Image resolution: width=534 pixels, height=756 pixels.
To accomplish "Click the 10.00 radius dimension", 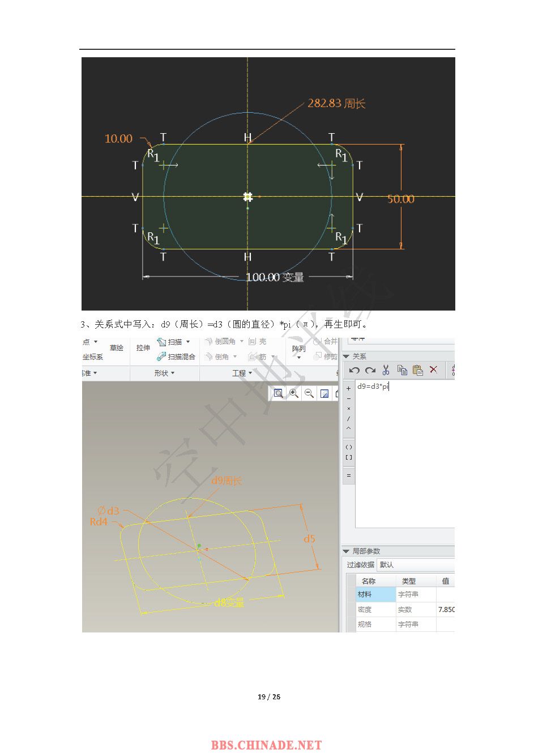I will point(118,138).
